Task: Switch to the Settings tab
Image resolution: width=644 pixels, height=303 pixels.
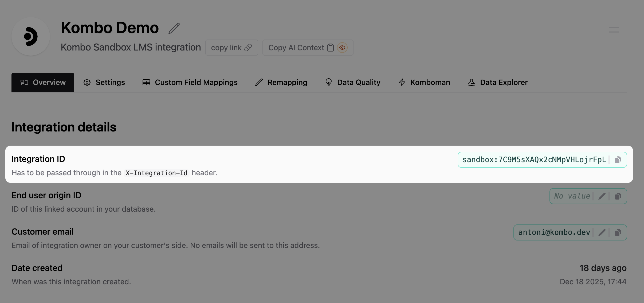Action: pos(105,82)
